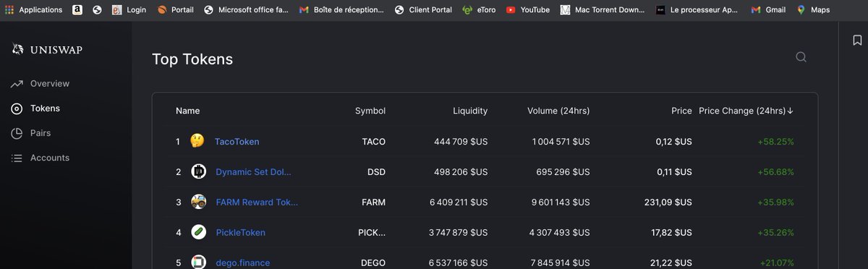Click price change +56.68%

tap(776, 172)
